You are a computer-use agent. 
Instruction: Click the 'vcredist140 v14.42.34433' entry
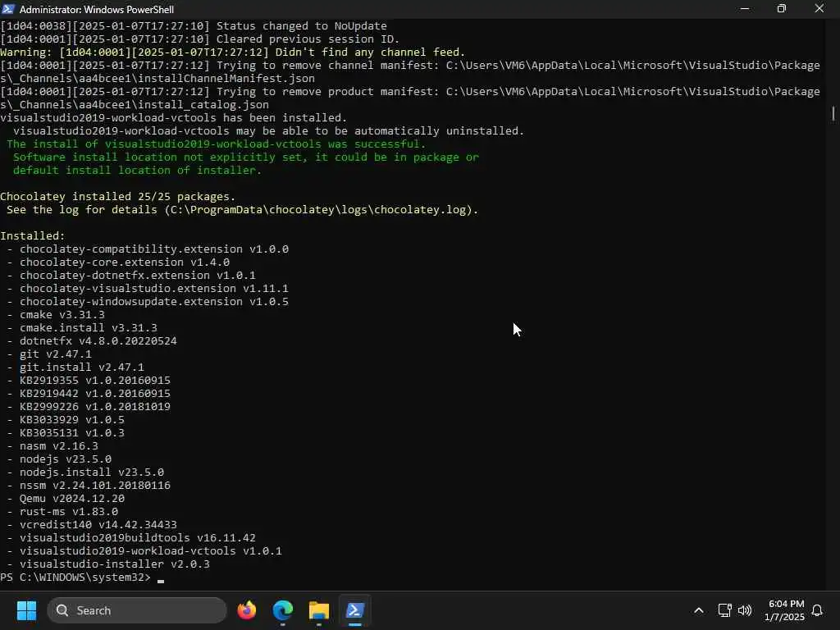(x=98, y=524)
